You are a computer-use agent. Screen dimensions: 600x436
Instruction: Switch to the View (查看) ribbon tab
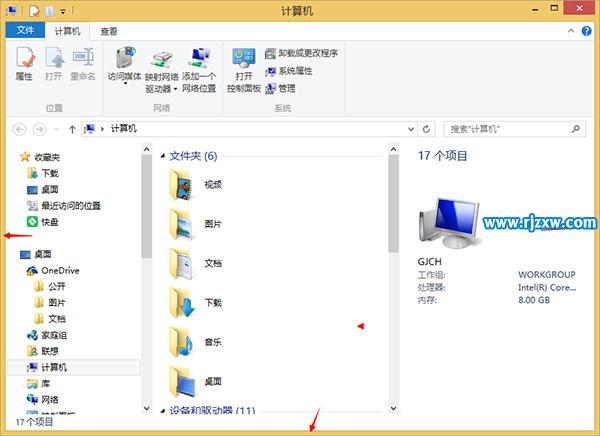coord(109,31)
